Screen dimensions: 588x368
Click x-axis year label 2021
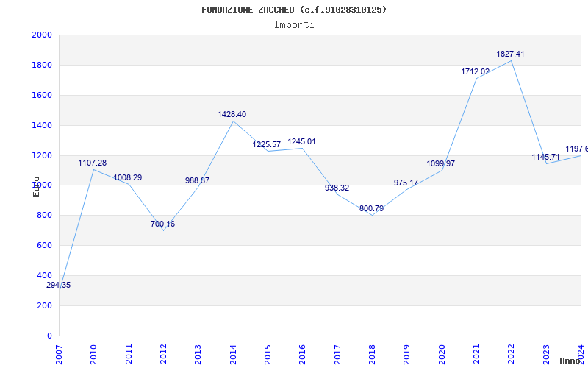pyautogui.click(x=476, y=355)
